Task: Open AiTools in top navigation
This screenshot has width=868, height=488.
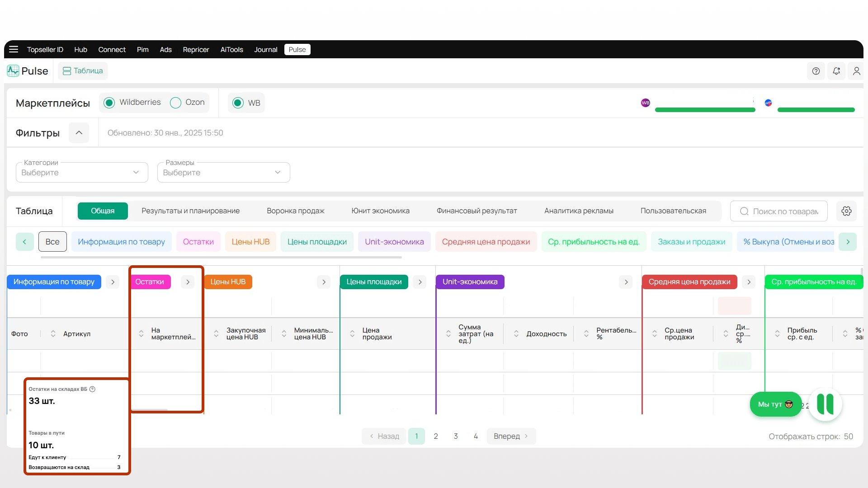Action: [x=231, y=50]
